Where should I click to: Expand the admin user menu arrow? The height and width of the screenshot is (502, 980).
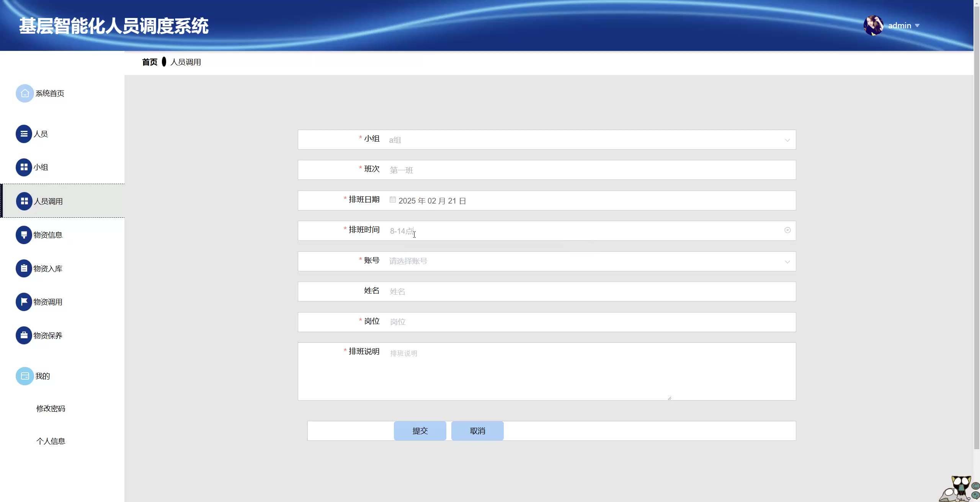pyautogui.click(x=917, y=26)
